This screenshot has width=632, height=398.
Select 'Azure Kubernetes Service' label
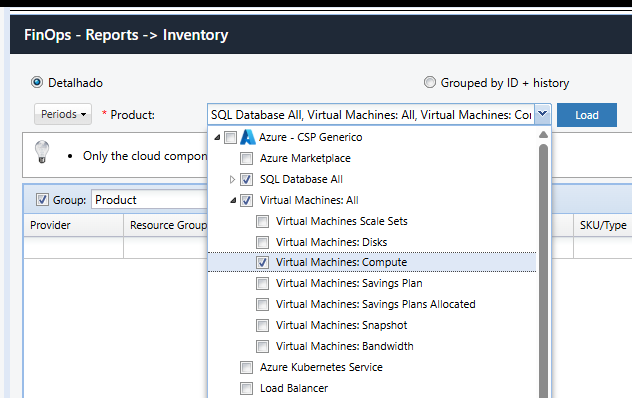[x=321, y=367]
